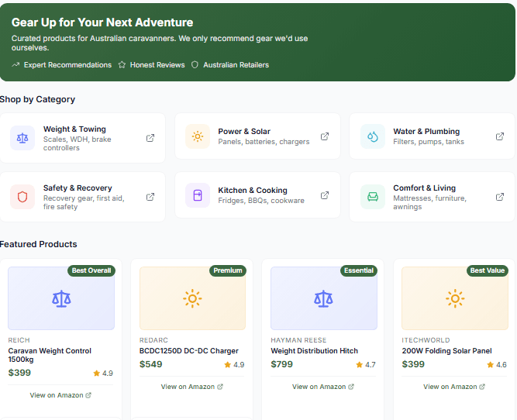The height and width of the screenshot is (420, 517).
Task: Select the Caravan Weight Control product image
Action: click(61, 298)
